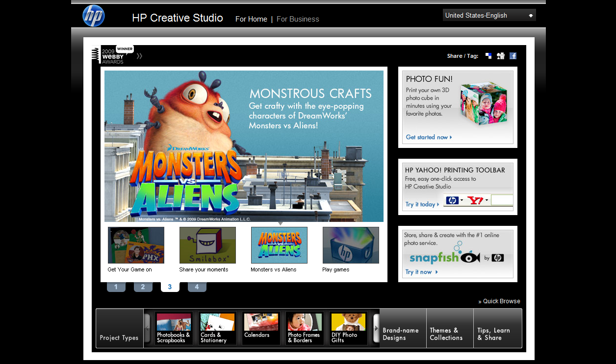Click the "Try it today" link

[x=422, y=204]
